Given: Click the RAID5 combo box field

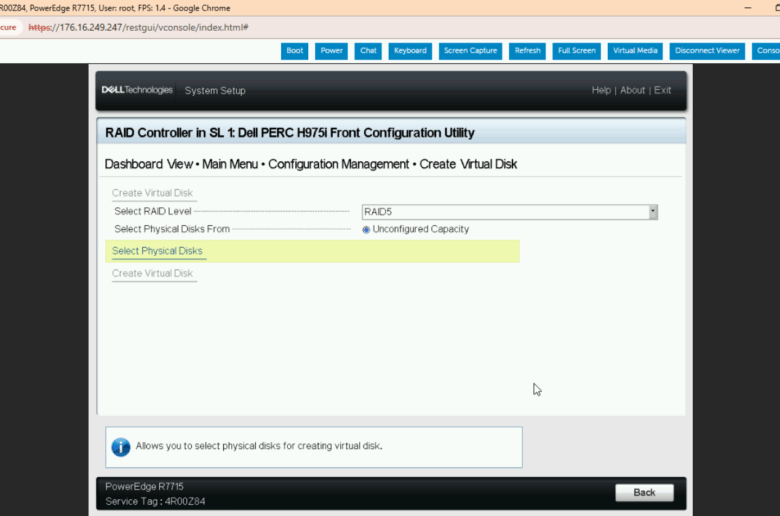Looking at the screenshot, I should 504,212.
